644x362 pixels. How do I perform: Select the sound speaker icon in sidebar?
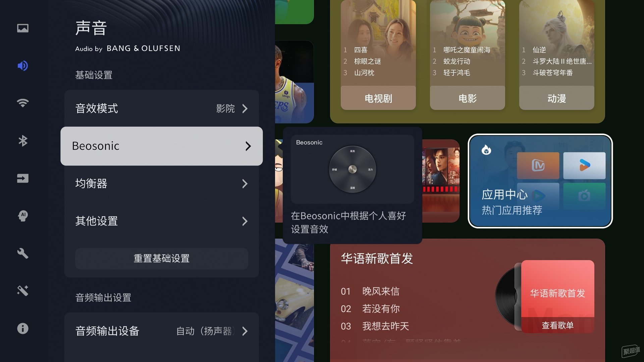23,66
